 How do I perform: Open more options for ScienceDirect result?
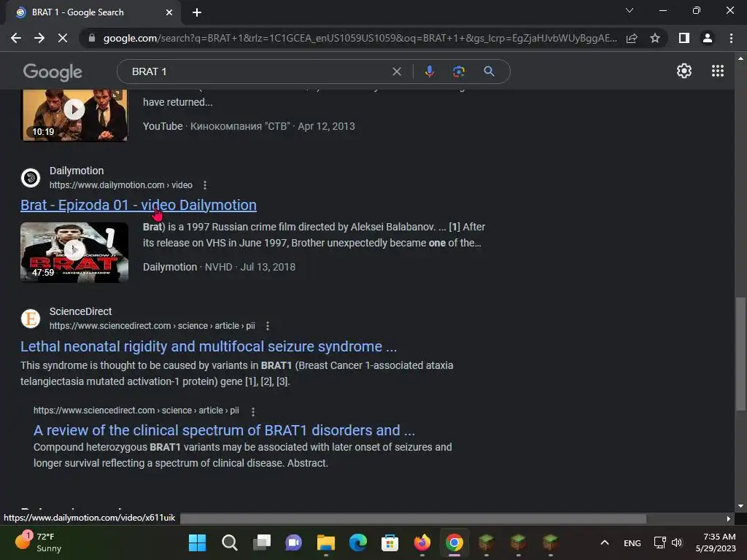click(x=268, y=326)
